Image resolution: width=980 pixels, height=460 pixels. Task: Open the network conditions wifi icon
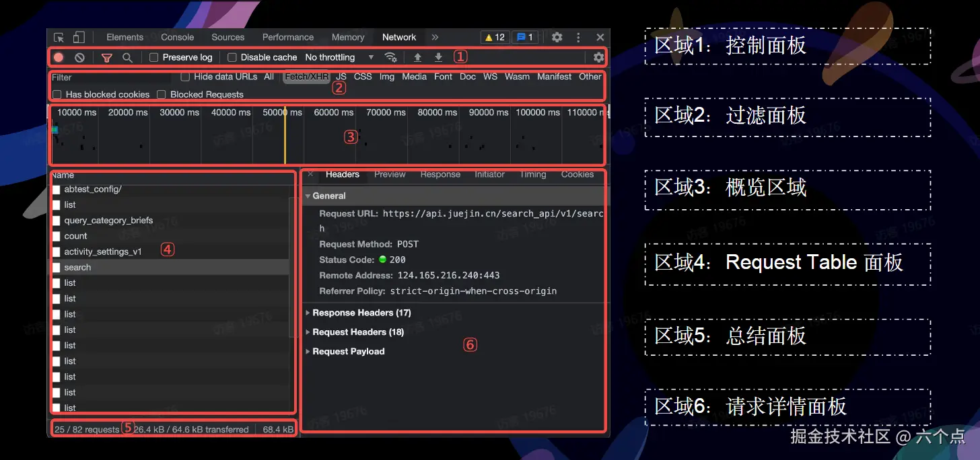(390, 57)
